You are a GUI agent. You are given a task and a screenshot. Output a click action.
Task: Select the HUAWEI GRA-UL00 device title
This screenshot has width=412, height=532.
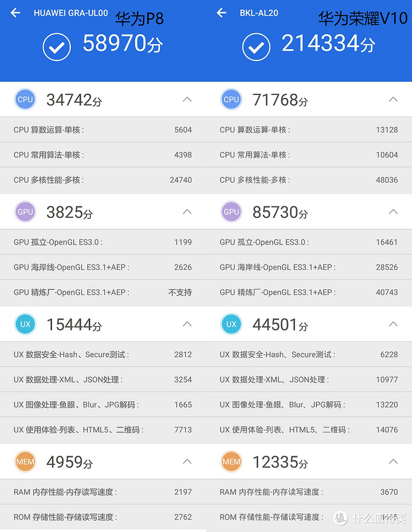[71, 13]
